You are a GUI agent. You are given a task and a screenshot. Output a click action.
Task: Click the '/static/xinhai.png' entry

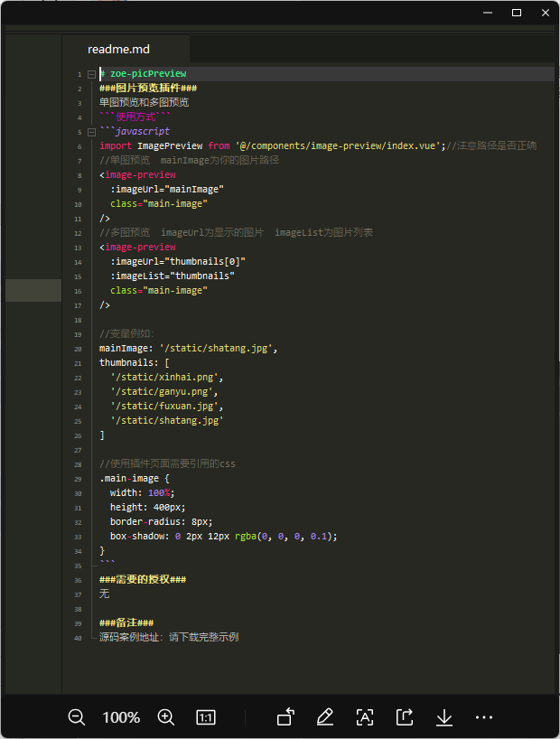point(167,377)
